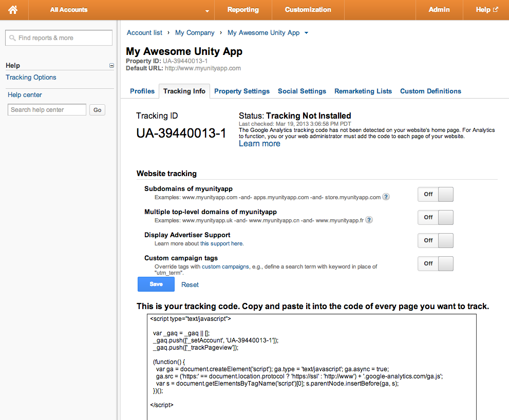The width and height of the screenshot is (509, 420).
Task: Click the external-link icon beside Help
Action: 495,9
